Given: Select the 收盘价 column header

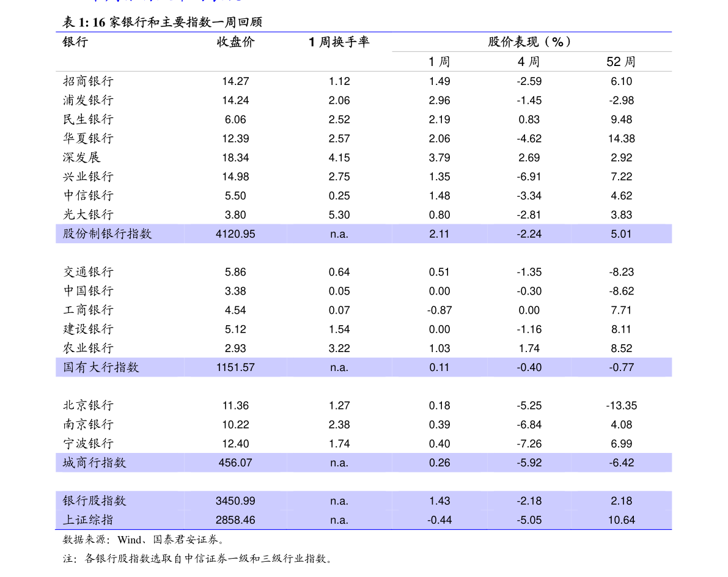Looking at the screenshot, I should coord(235,42).
